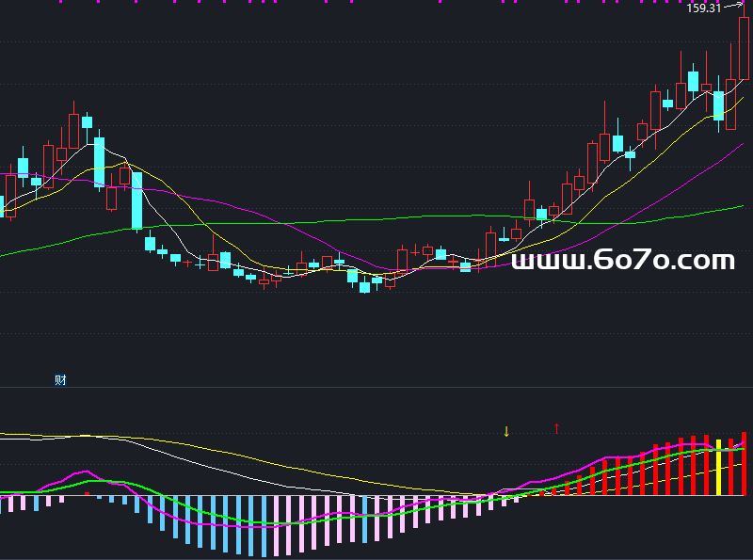Click the blue 财 financial marker
Screen dimensions: 753x560
pyautogui.click(x=60, y=380)
